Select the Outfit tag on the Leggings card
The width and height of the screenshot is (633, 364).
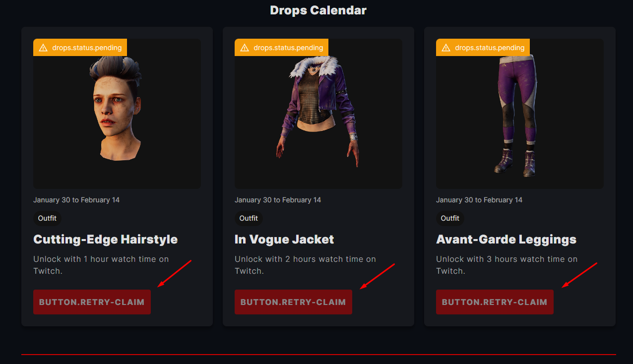[450, 218]
